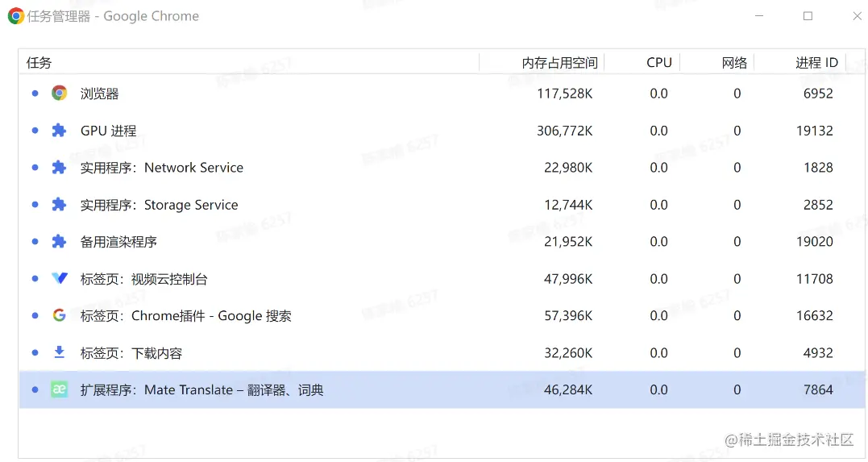
Task: Click CPU value in GPU 进程 row
Action: tap(658, 131)
